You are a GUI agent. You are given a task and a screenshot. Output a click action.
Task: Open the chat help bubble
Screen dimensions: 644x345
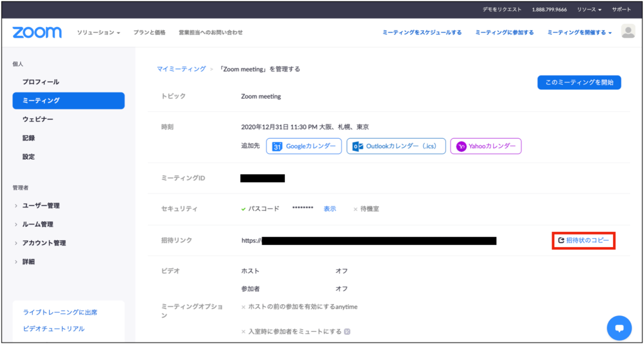pyautogui.click(x=619, y=327)
